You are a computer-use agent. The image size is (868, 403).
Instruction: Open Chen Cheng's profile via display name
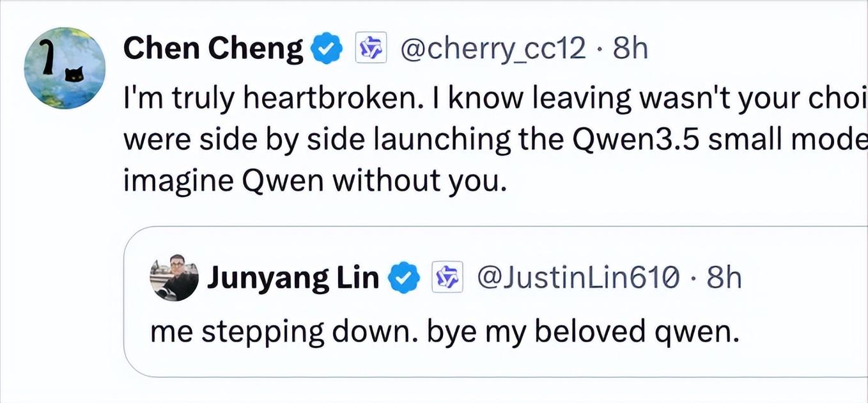(x=213, y=49)
